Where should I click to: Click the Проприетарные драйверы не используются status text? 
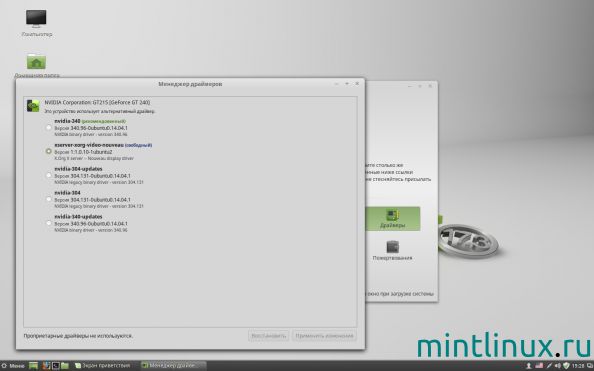(78, 336)
